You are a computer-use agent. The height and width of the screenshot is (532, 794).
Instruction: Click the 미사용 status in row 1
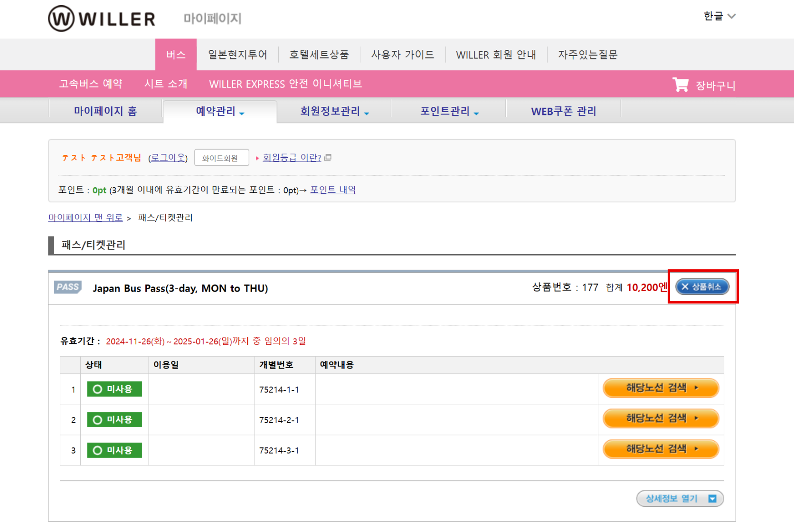pyautogui.click(x=114, y=389)
